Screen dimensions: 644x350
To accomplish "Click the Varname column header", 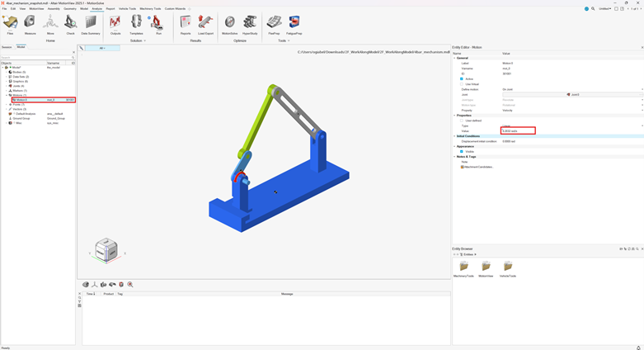I will 53,64.
